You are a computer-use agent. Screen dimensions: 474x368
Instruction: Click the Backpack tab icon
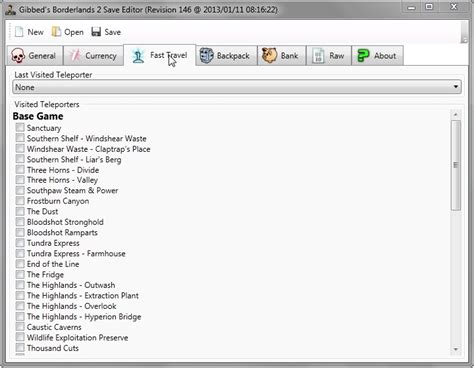pyautogui.click(x=206, y=55)
